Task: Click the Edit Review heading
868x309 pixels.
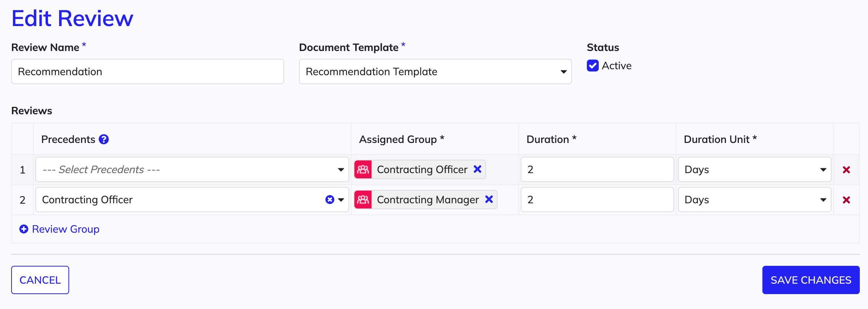Action: (73, 18)
